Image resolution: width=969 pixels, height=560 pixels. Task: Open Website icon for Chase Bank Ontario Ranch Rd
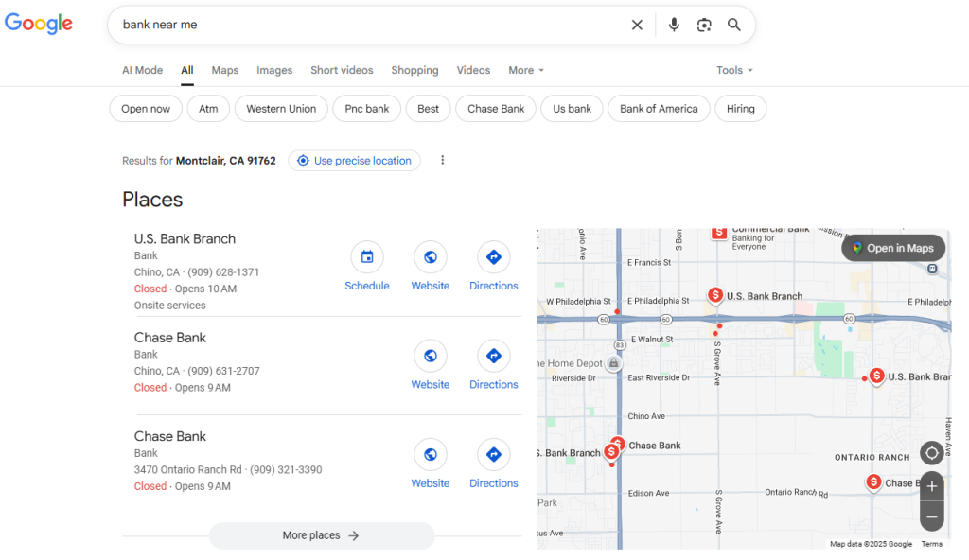tap(431, 454)
